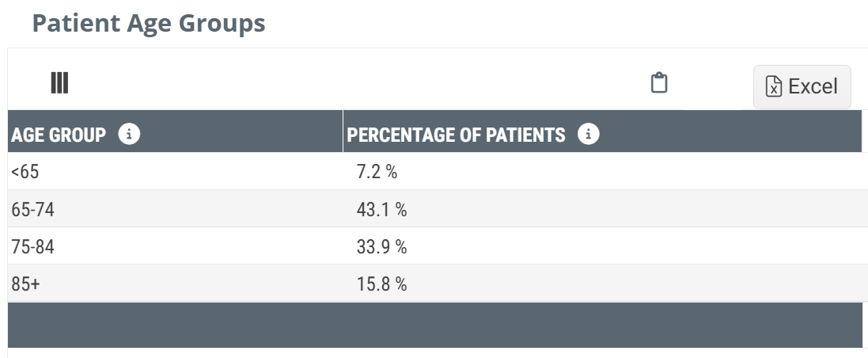Viewport: 868px width, 358px height.
Task: Sort by Percentage of Patients header
Action: point(457,135)
